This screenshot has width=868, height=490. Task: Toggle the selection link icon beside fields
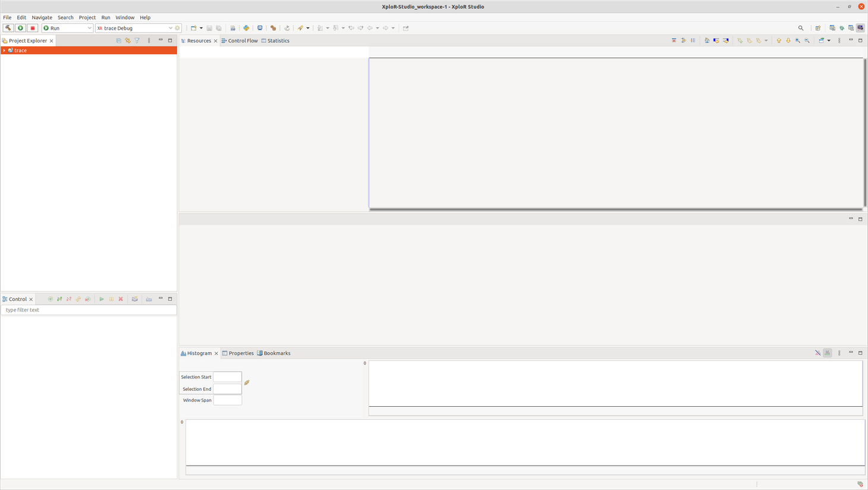[247, 382]
